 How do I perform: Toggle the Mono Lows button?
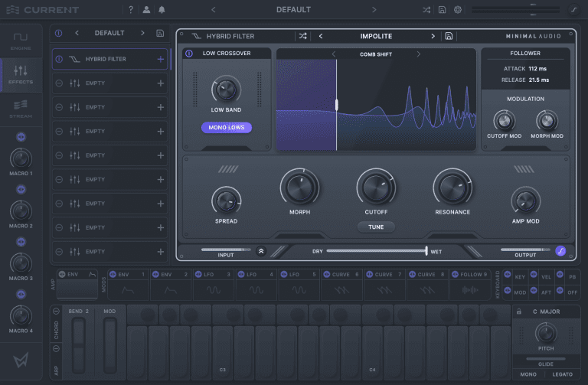(x=227, y=127)
